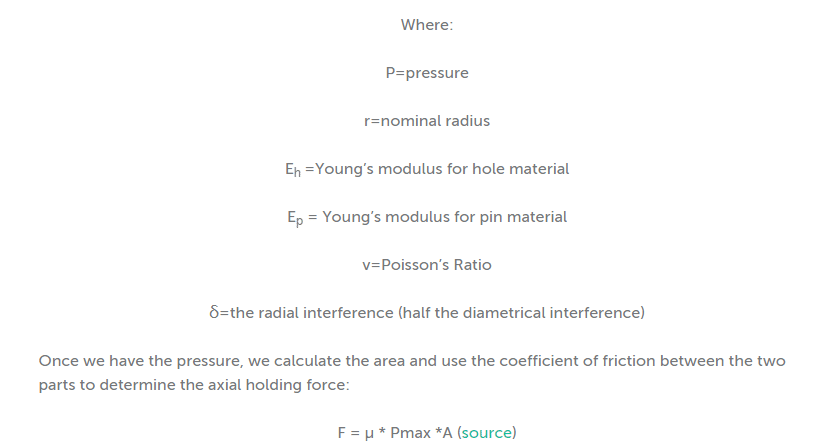Click the delta symbol δ
The height and width of the screenshot is (444, 818).
(214, 313)
